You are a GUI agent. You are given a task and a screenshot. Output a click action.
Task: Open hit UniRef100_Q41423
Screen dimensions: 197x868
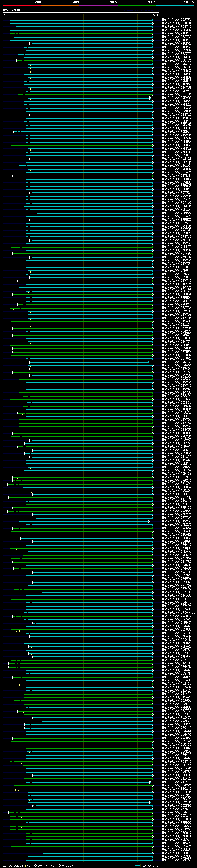point(177,782)
